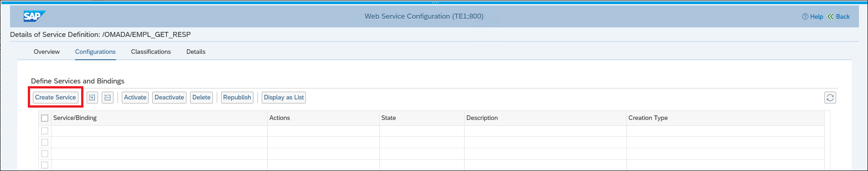Click the collapse all rows icon
Image resolution: width=868 pixels, height=171 pixels.
pos(108,98)
